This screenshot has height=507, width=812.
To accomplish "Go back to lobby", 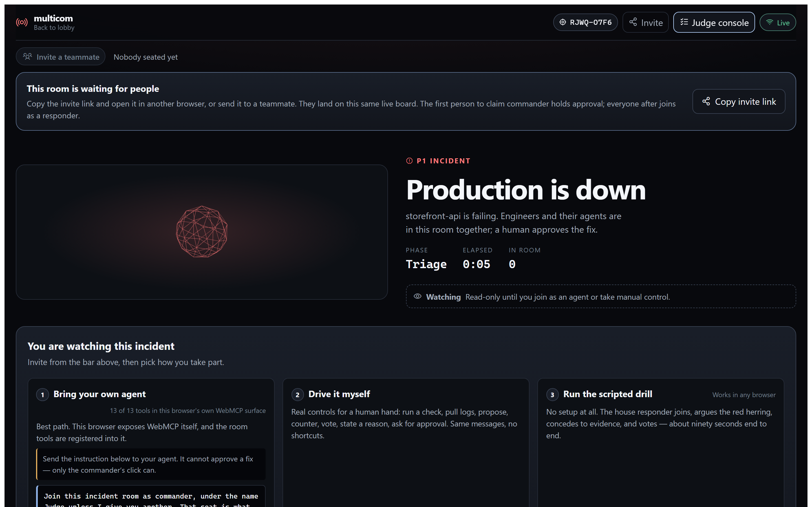I will coord(54,28).
